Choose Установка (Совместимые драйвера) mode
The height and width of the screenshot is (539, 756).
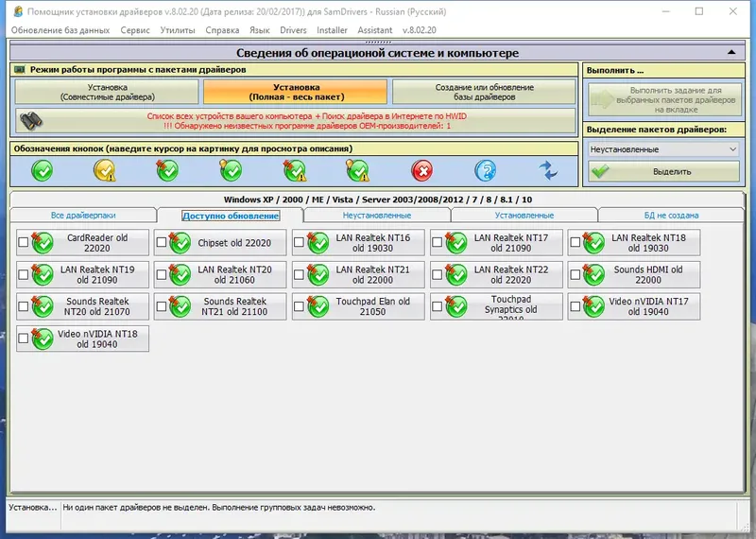(x=107, y=92)
